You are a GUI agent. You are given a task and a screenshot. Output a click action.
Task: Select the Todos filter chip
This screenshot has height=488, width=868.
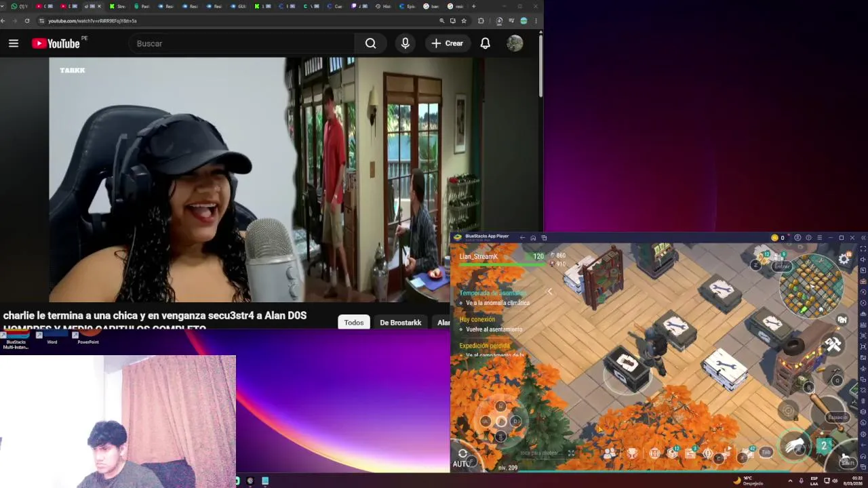[354, 323]
